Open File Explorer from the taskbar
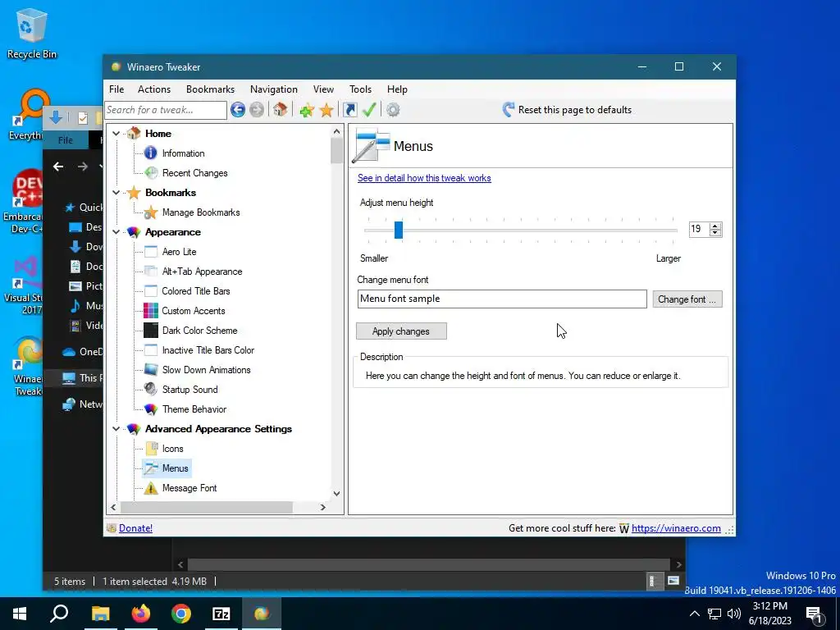 tap(100, 614)
